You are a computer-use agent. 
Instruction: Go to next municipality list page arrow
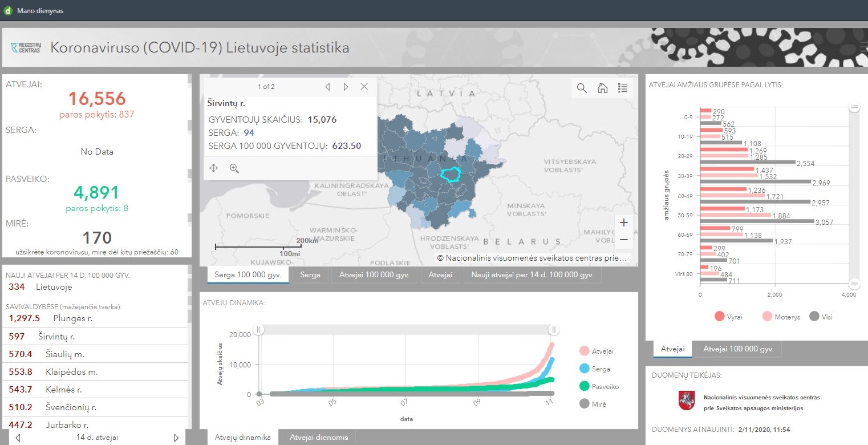pyautogui.click(x=176, y=438)
